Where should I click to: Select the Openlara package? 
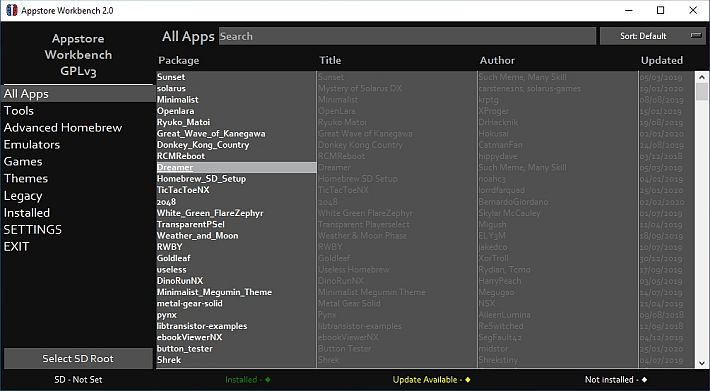click(236, 111)
